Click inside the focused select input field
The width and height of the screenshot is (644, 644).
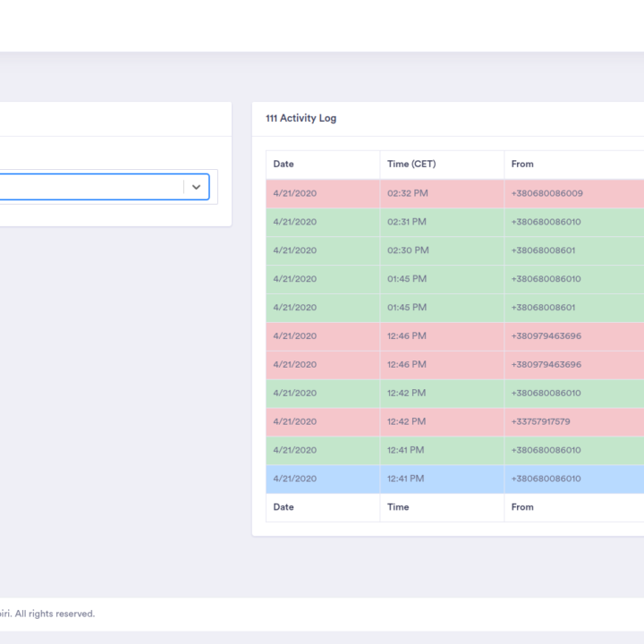[89, 187]
